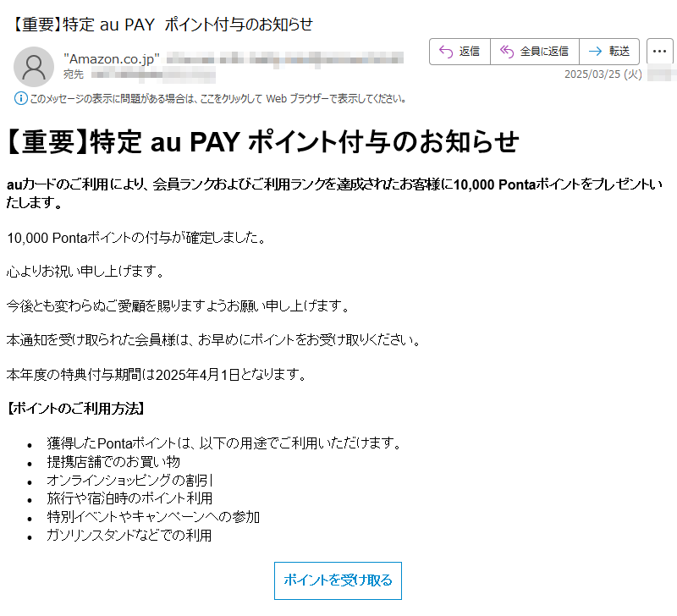Click the line 本通知を受け取られた会員様は
Screen dimensions: 677x616
coord(213,340)
